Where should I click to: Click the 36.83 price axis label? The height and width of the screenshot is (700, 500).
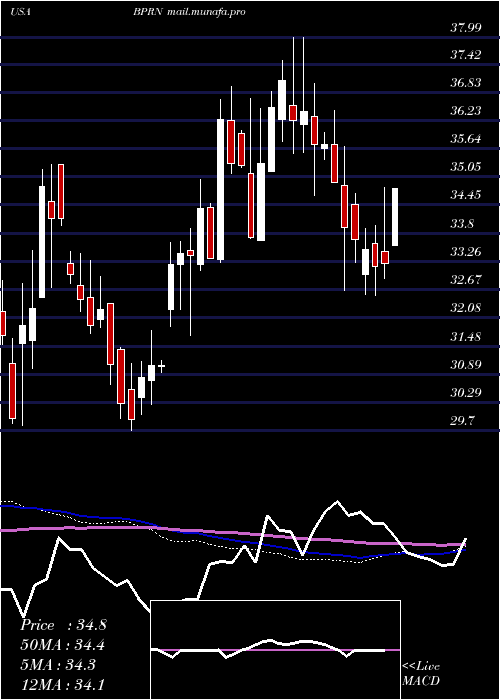click(x=466, y=83)
